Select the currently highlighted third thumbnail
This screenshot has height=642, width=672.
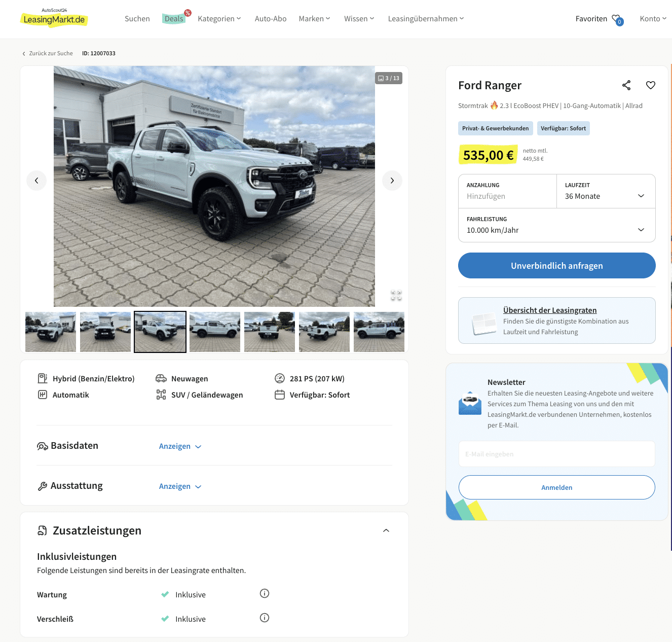click(160, 332)
